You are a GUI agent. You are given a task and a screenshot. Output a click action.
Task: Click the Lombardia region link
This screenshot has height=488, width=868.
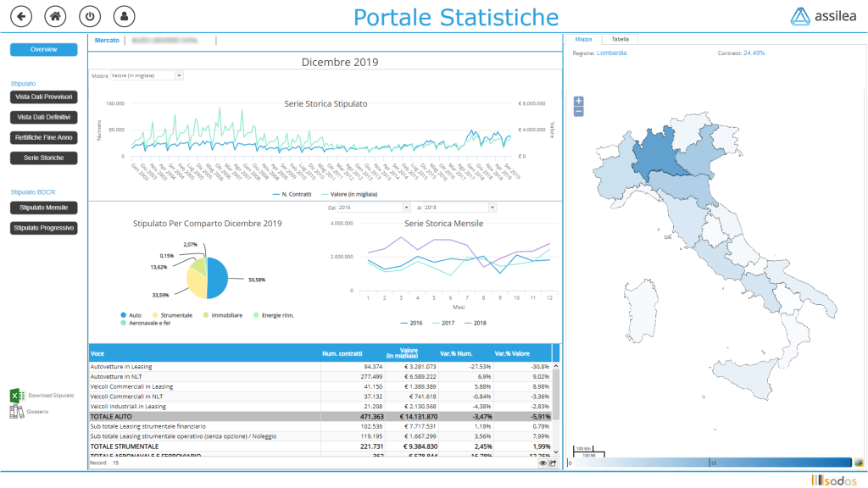pos(612,53)
